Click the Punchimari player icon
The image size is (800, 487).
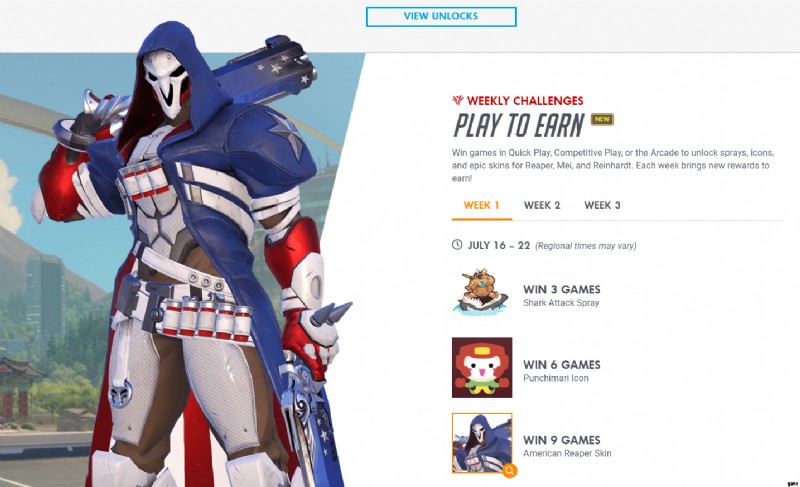point(482,367)
